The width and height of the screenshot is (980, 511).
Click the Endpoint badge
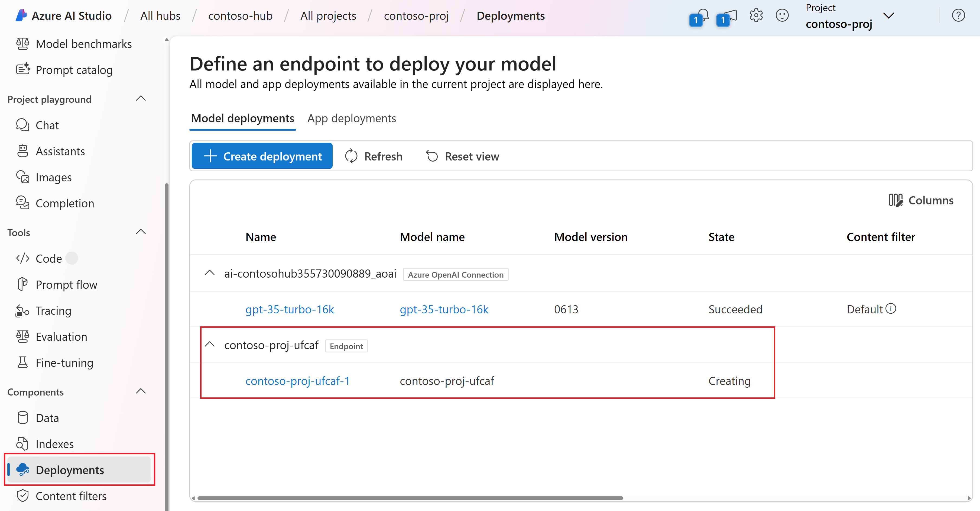pyautogui.click(x=346, y=346)
